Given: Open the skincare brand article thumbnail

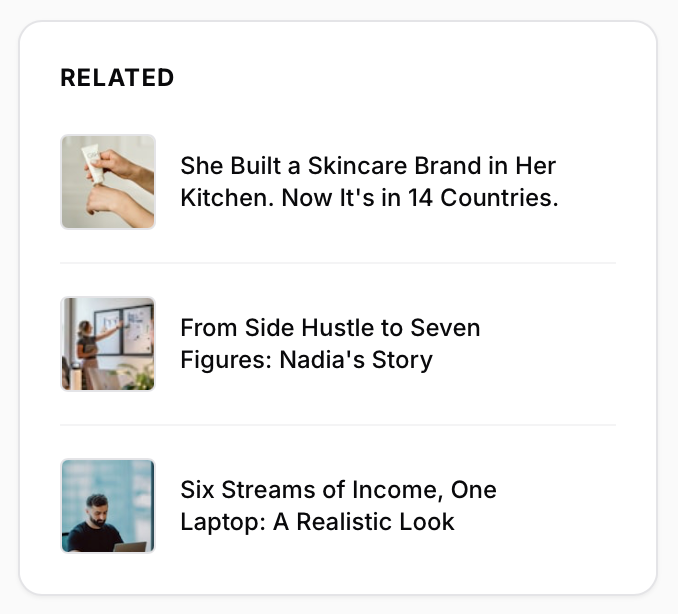Looking at the screenshot, I should tap(108, 182).
